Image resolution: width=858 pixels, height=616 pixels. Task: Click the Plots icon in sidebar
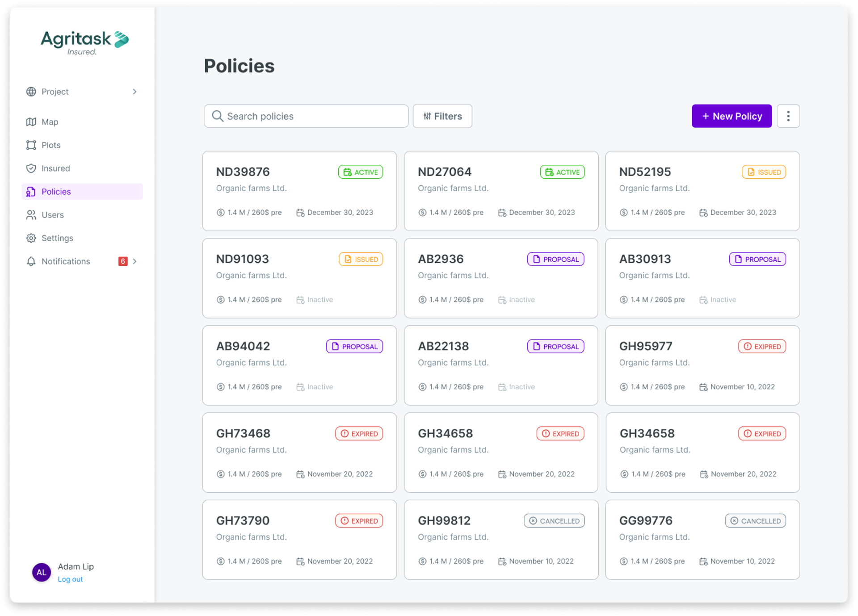coord(31,145)
